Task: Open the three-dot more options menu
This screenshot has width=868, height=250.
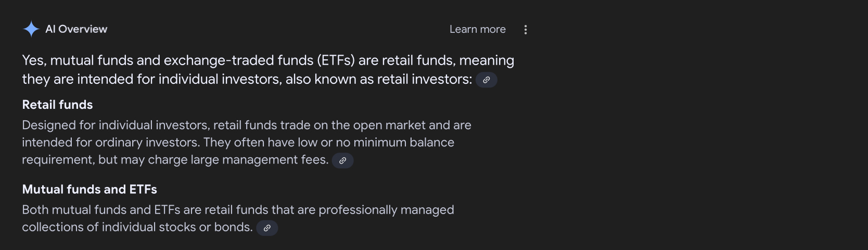Action: 526,30
